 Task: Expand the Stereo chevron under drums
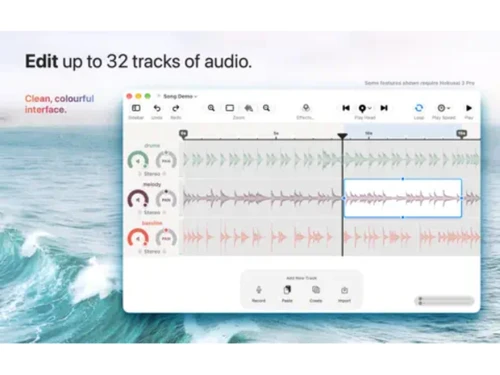tap(140, 174)
